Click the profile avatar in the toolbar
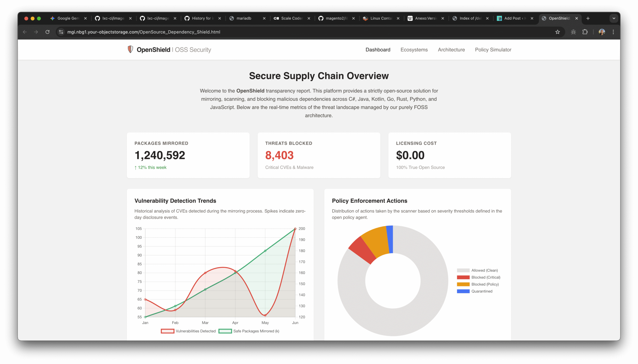The width and height of the screenshot is (638, 364). (x=602, y=32)
